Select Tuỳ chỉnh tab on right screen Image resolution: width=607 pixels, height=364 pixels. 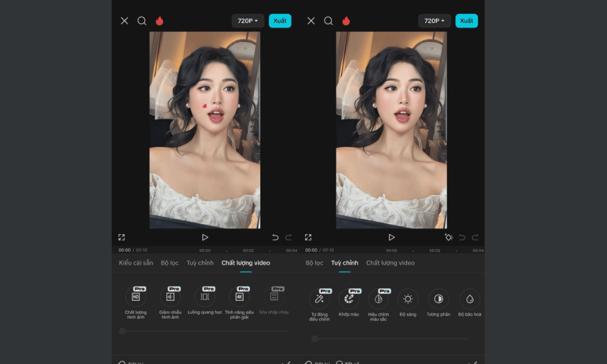coord(345,263)
